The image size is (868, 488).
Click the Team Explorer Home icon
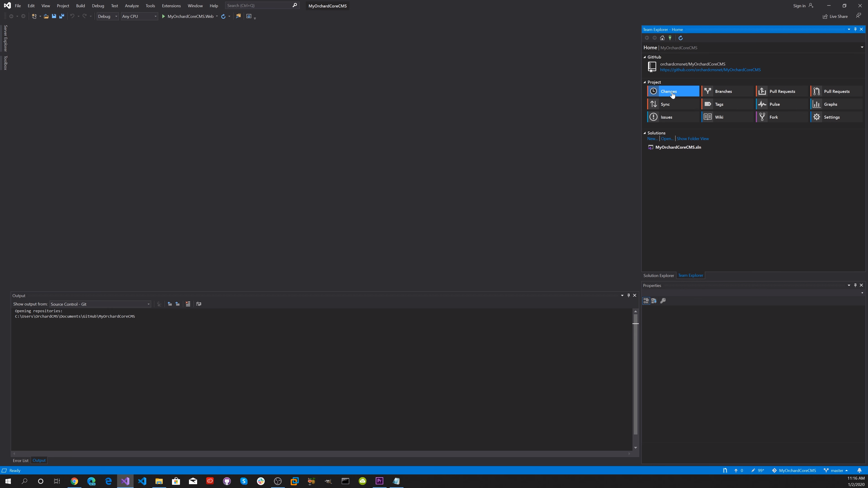pyautogui.click(x=662, y=38)
